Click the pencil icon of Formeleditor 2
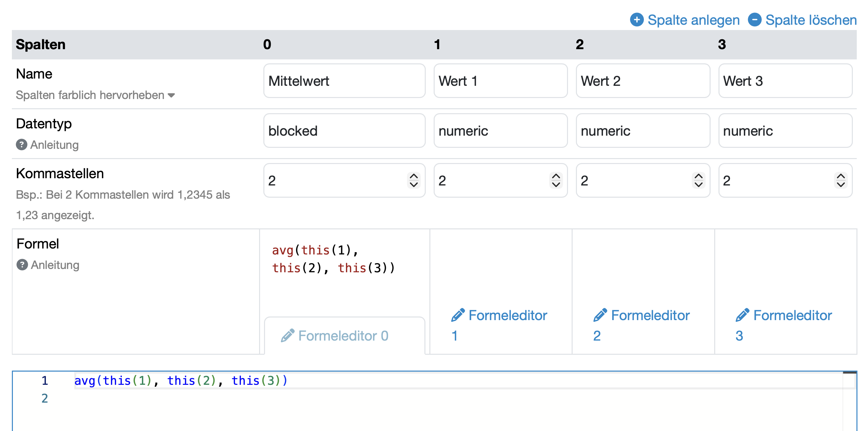The height and width of the screenshot is (431, 868). (600, 315)
